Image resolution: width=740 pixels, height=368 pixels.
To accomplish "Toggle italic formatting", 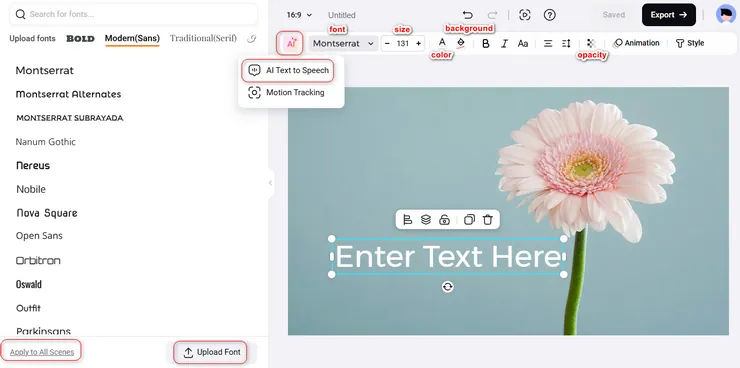I will click(x=504, y=43).
